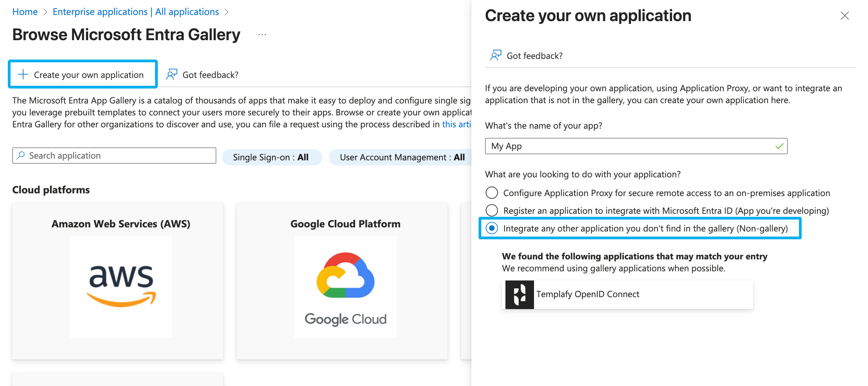Click the magnifier icon in the search box
The height and width of the screenshot is (386, 868).
pyautogui.click(x=21, y=156)
